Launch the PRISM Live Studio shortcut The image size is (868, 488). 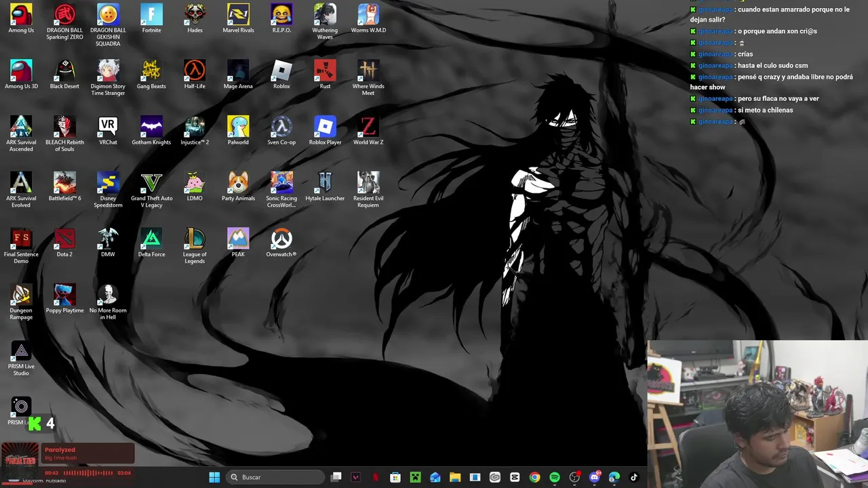click(21, 359)
